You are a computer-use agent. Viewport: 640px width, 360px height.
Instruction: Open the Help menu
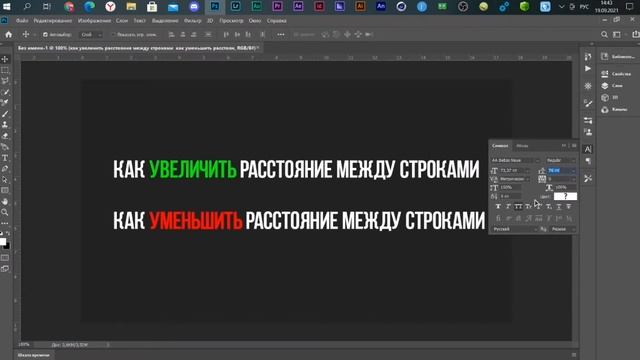tap(276, 20)
